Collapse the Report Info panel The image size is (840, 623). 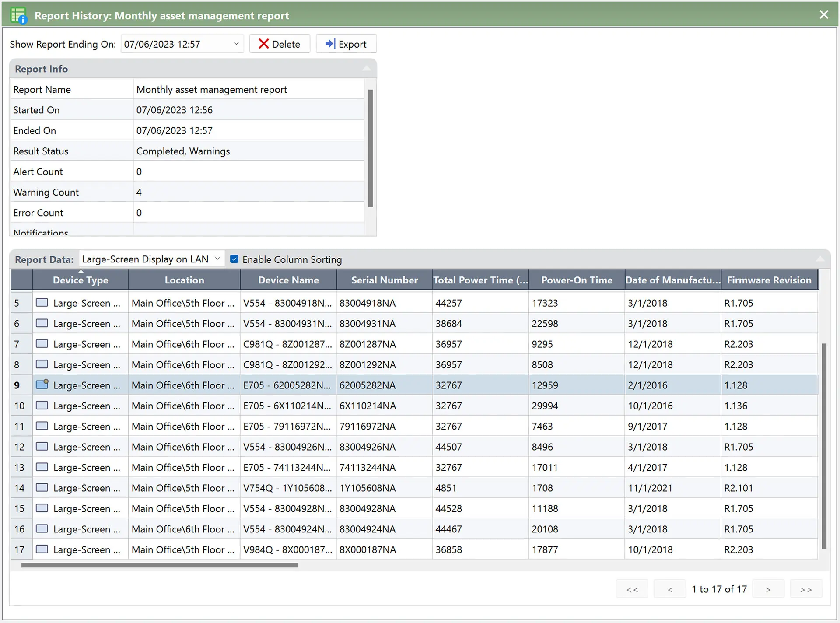click(x=367, y=69)
